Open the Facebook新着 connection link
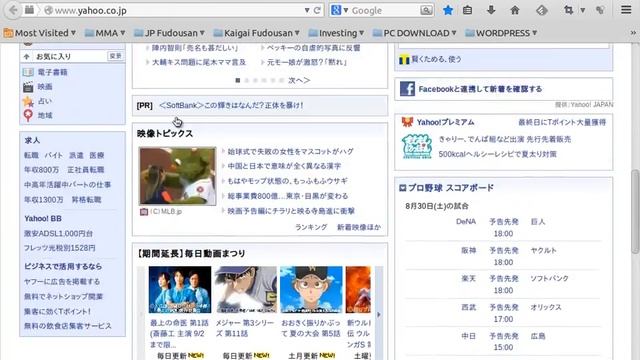 (480, 89)
